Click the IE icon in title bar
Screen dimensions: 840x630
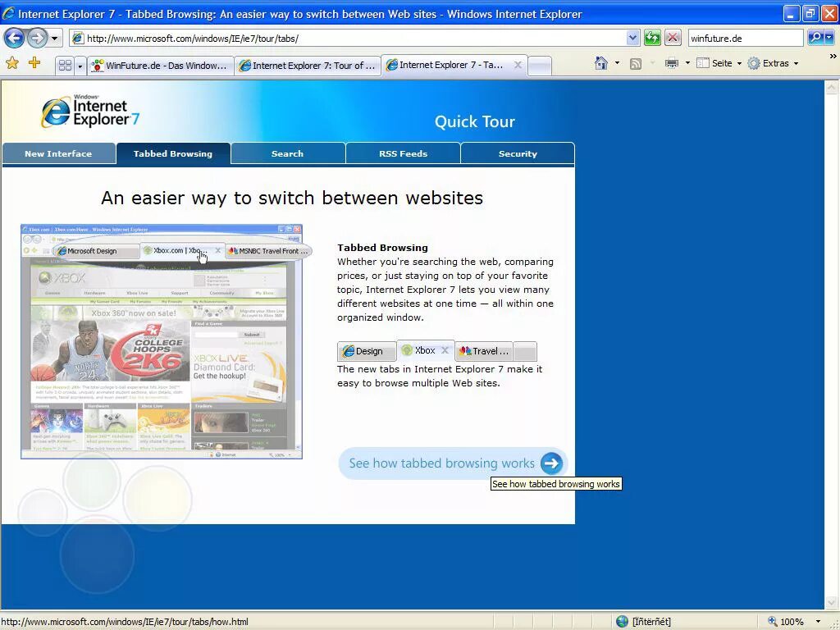click(x=8, y=13)
